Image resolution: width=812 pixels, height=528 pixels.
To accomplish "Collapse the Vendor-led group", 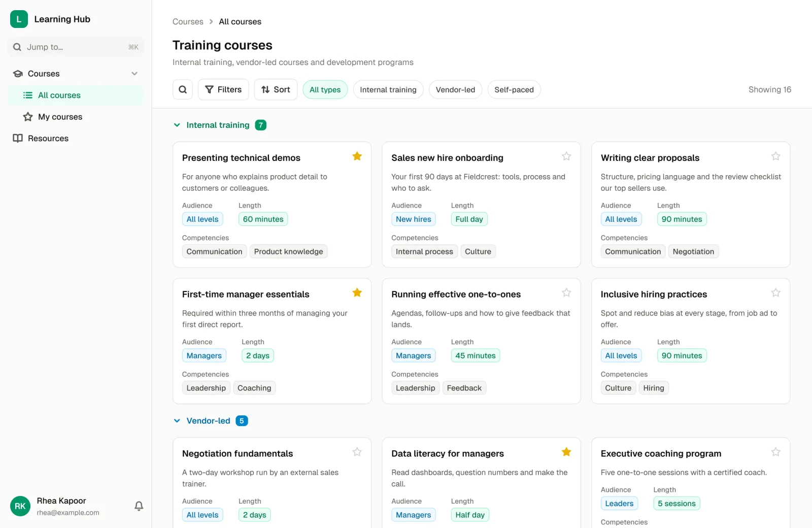I will pyautogui.click(x=177, y=421).
